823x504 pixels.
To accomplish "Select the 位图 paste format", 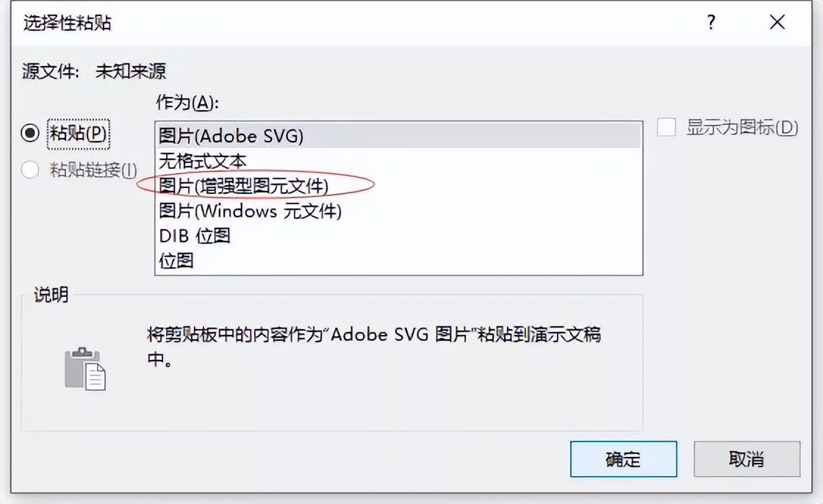I will point(176,260).
